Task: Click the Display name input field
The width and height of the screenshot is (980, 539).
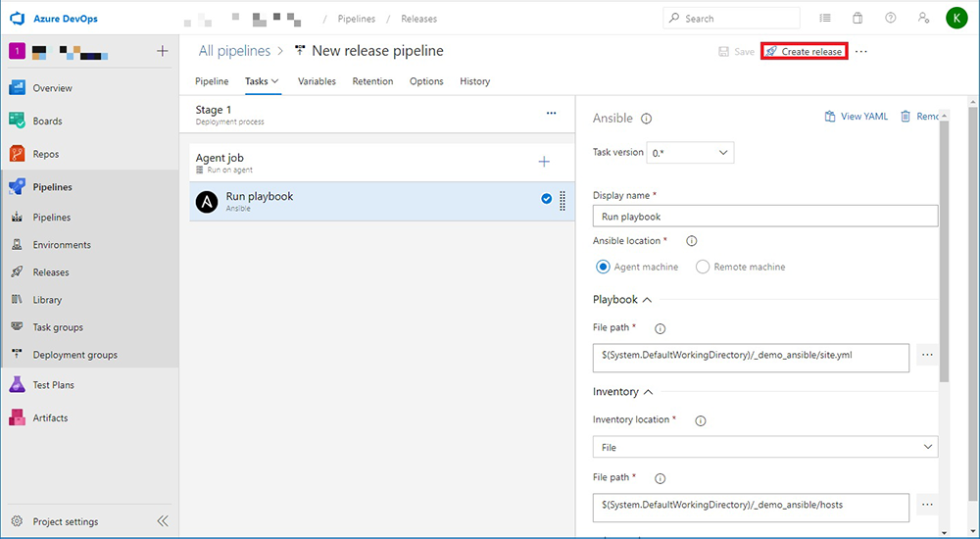Action: (x=765, y=217)
